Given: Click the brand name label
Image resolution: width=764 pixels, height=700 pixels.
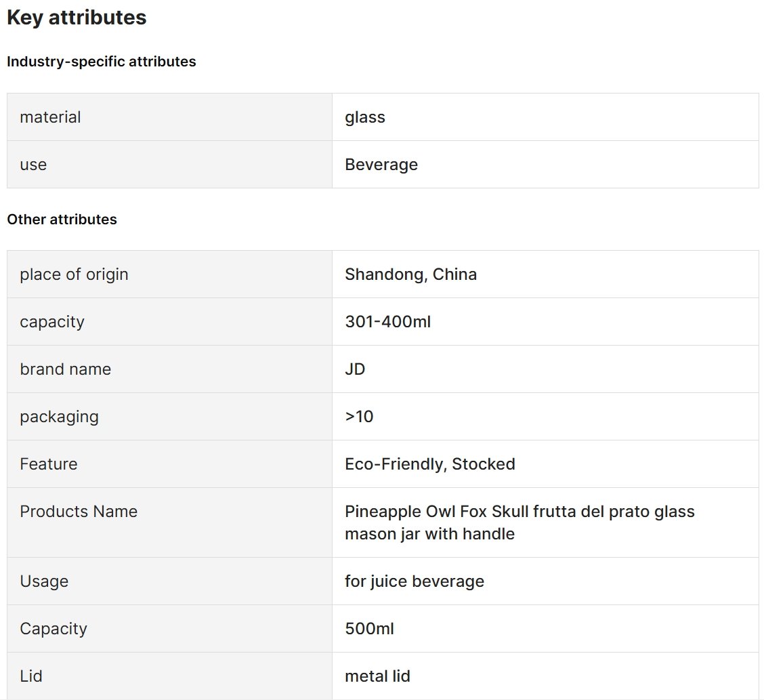Looking at the screenshot, I should pyautogui.click(x=65, y=369).
